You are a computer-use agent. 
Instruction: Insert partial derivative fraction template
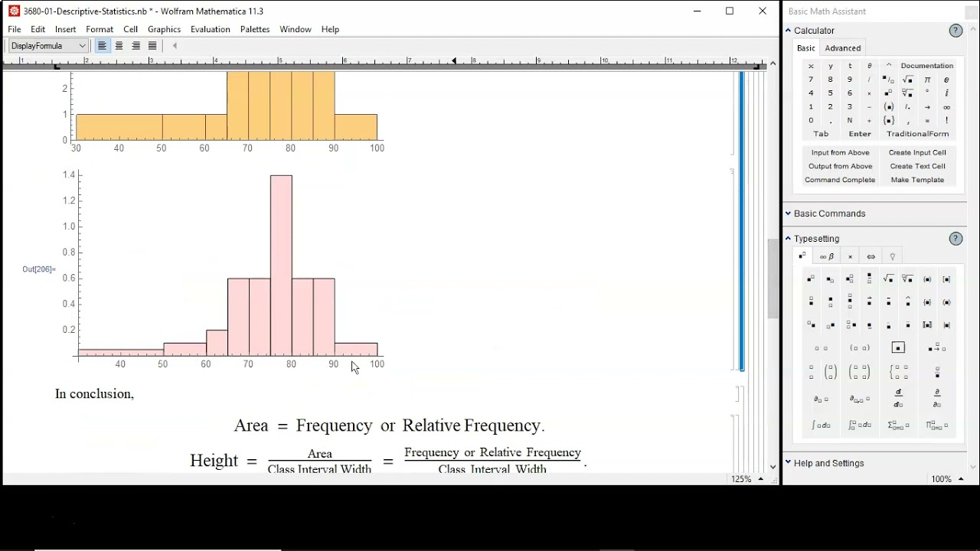click(x=937, y=399)
